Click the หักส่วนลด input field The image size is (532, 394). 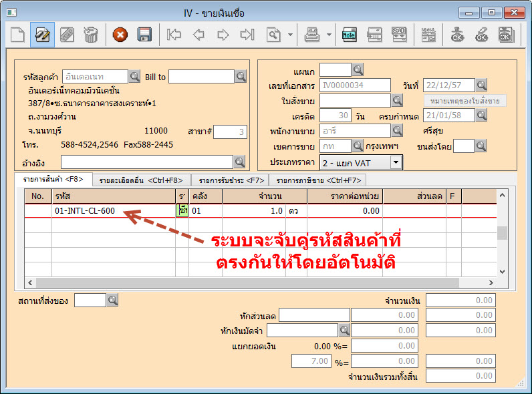[x=314, y=315]
